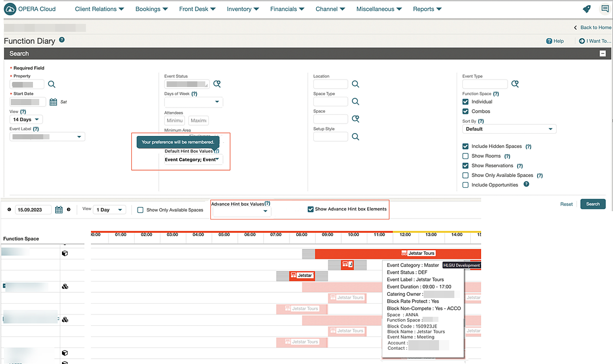The width and height of the screenshot is (613, 364).
Task: Uncheck Individual function space checkbox
Action: 465,102
